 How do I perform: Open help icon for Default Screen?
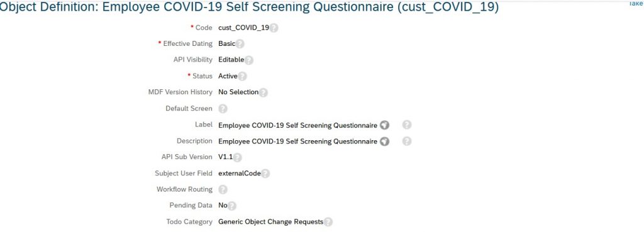(x=223, y=109)
